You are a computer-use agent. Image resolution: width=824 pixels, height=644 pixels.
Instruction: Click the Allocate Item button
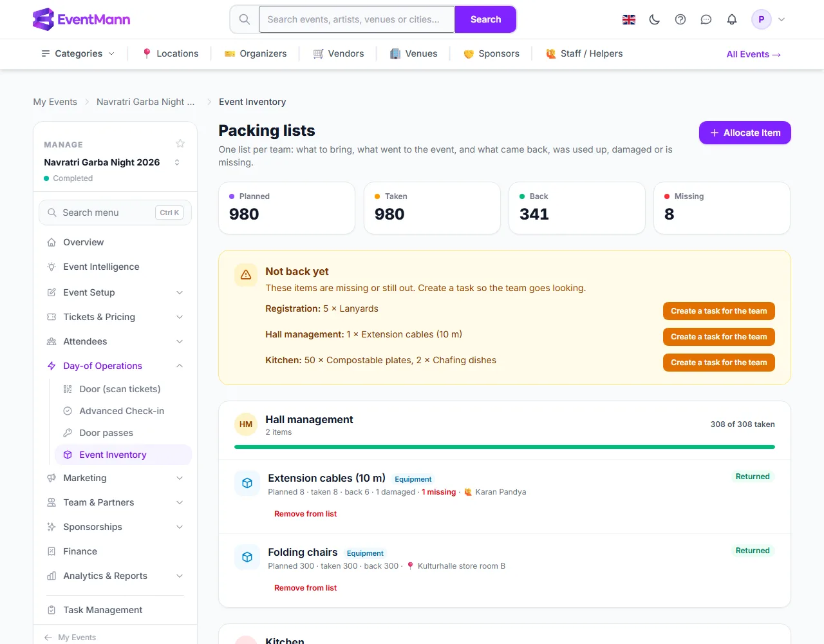745,133
